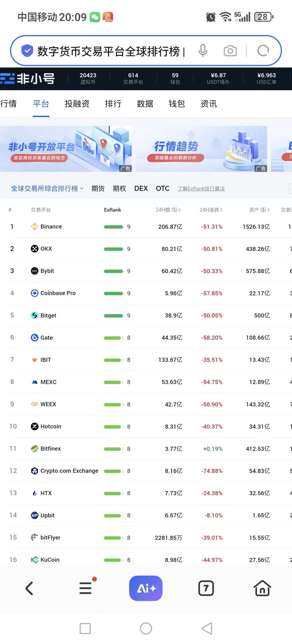Open the browser tabs counter showing 7

coord(206,588)
